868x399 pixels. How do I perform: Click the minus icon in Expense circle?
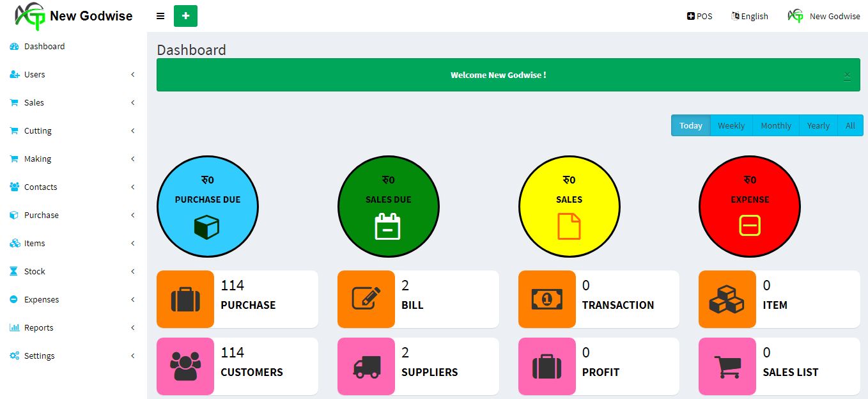749,225
